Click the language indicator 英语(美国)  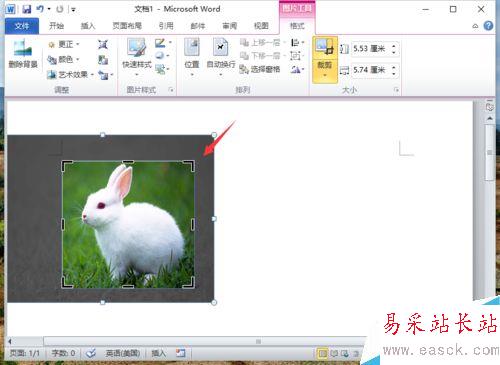click(x=123, y=353)
